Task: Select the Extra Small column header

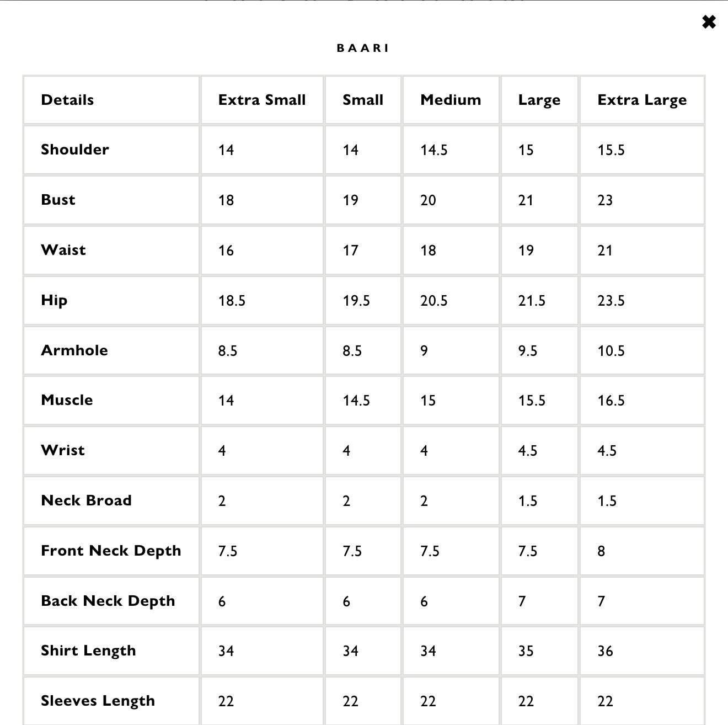Action: coord(261,100)
